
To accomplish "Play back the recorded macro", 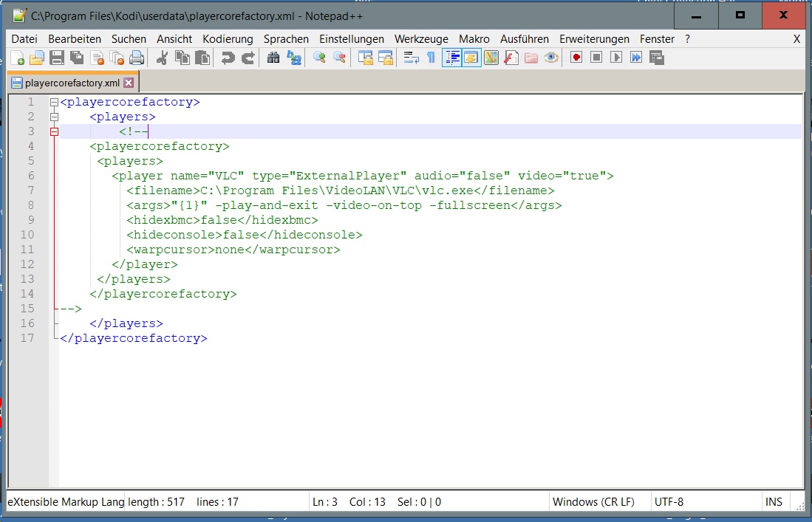I will pyautogui.click(x=616, y=58).
